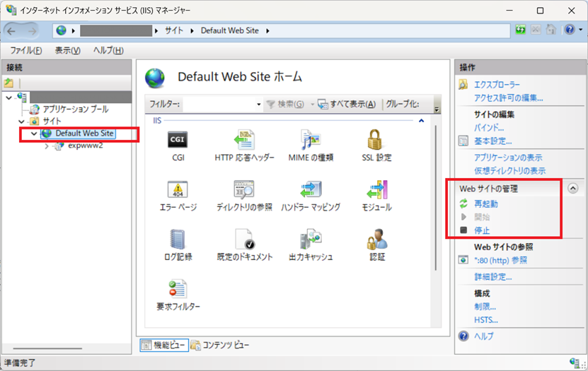The height and width of the screenshot is (371, 588).
Task: Click the 制限... link
Action: click(x=485, y=307)
